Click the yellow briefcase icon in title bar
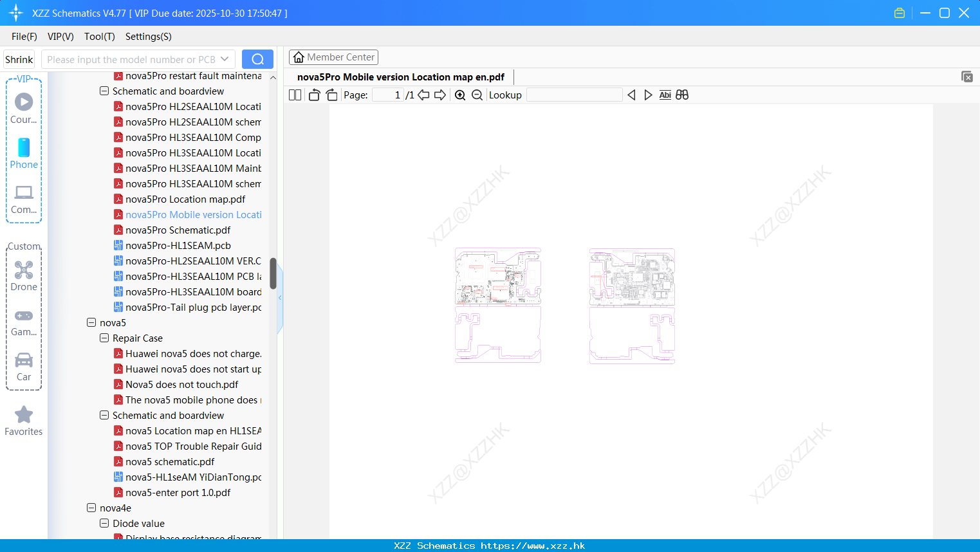 [900, 13]
